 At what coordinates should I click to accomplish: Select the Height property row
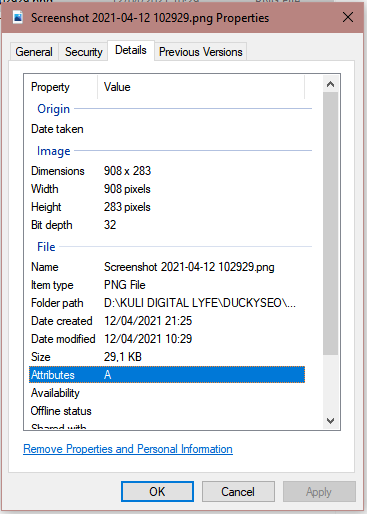(167, 207)
